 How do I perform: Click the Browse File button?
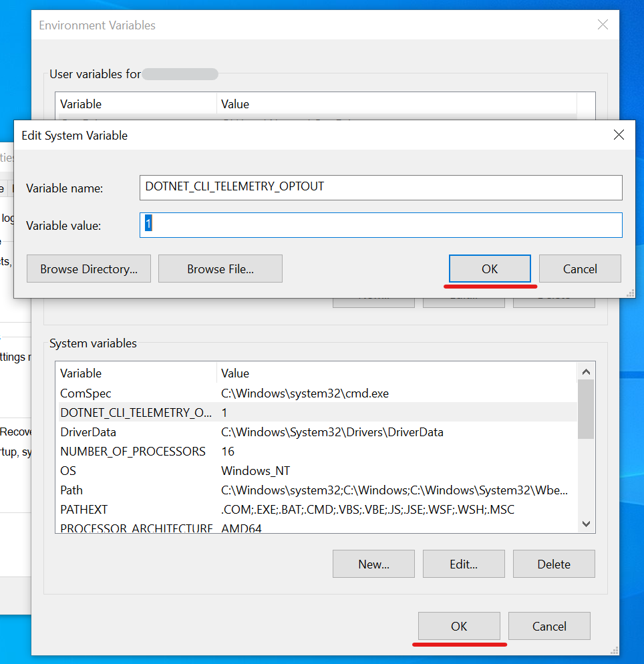220,269
